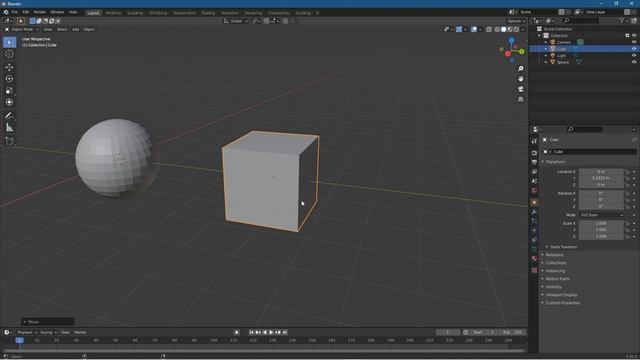The image size is (640, 360).
Task: Open the Particles properties tab
Action: [x=534, y=221]
